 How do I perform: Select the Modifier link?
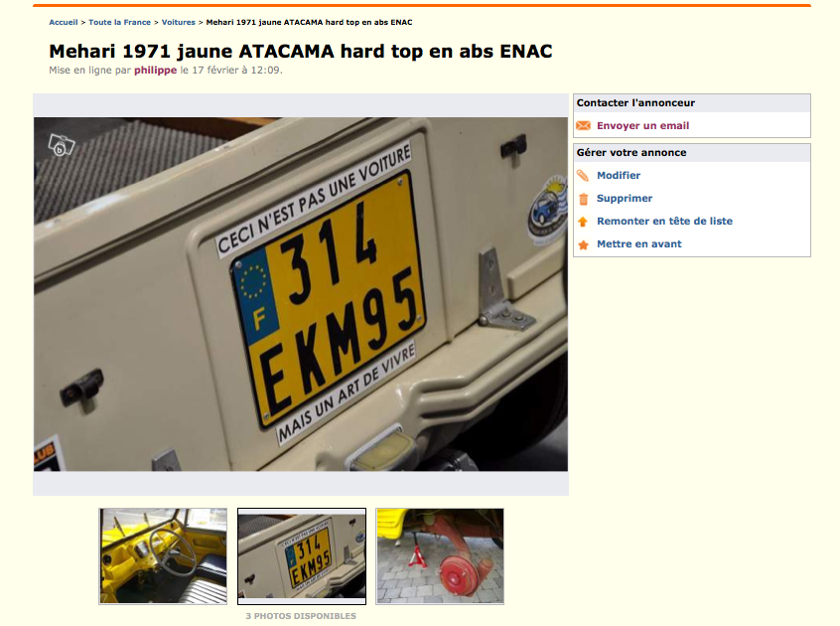[x=619, y=175]
